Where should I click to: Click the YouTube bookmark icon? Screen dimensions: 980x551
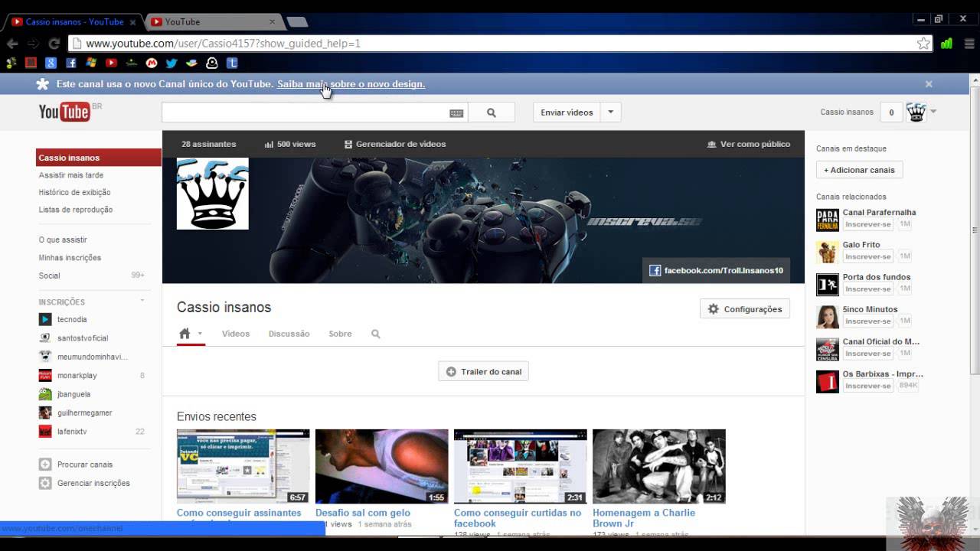pos(111,64)
